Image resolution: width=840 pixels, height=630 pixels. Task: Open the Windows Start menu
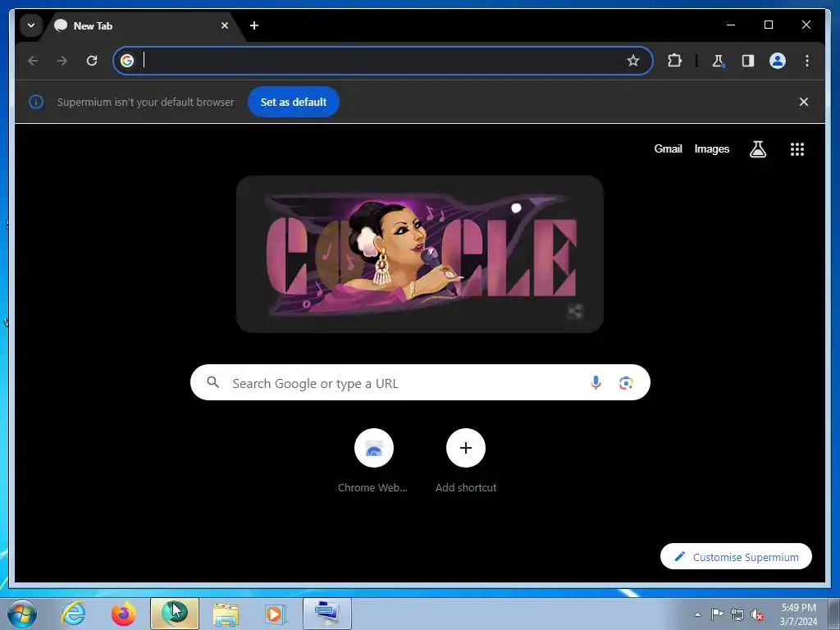22,614
